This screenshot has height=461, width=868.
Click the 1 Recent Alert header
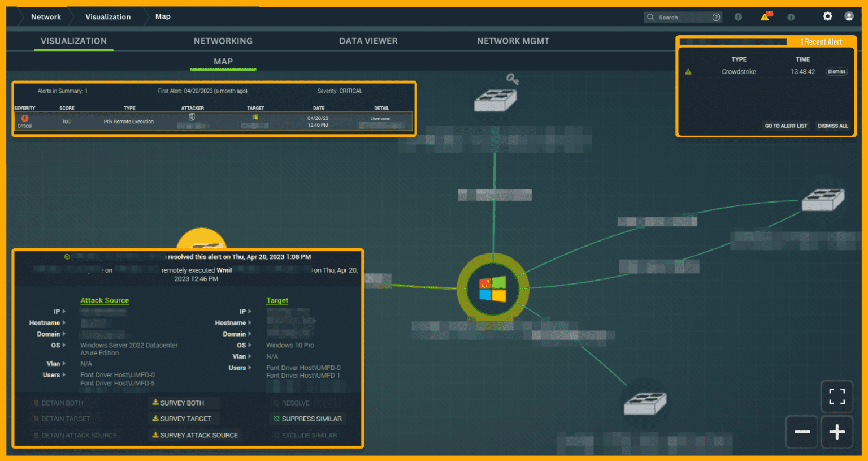point(821,42)
